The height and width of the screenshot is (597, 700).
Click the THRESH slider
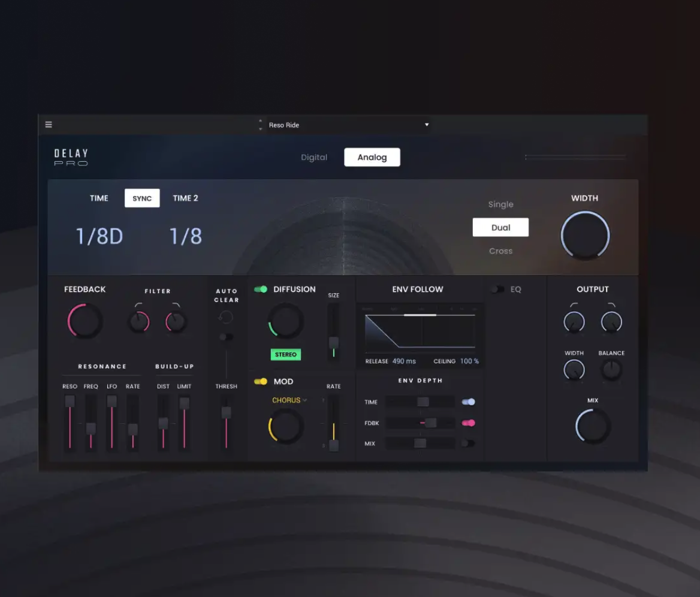(x=227, y=422)
